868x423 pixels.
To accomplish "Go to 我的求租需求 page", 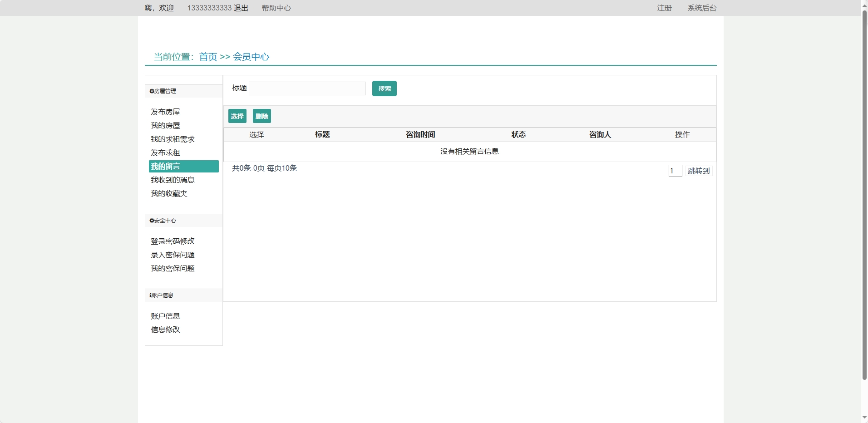I will tap(173, 139).
